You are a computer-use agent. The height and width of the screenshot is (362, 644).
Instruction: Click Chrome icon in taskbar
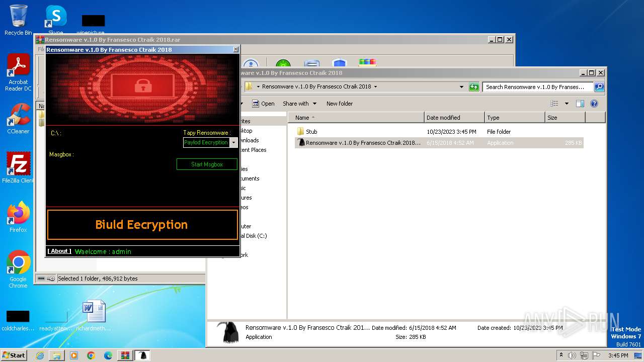click(x=91, y=355)
